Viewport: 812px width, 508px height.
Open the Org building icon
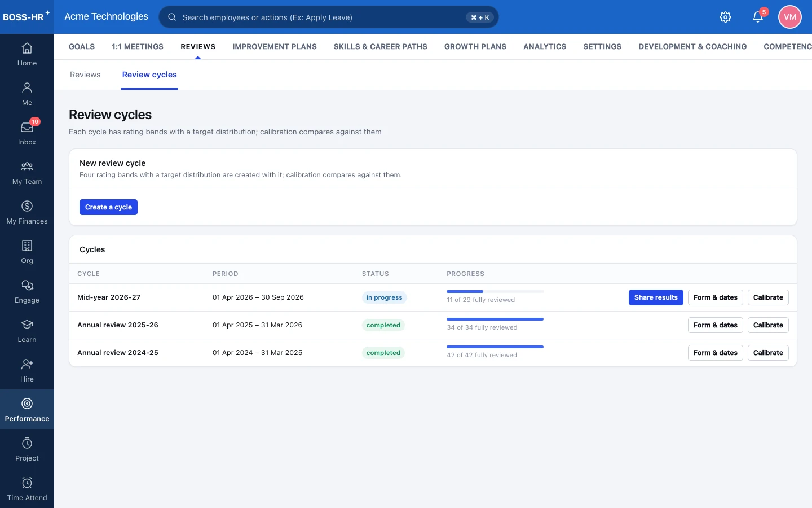(27, 246)
